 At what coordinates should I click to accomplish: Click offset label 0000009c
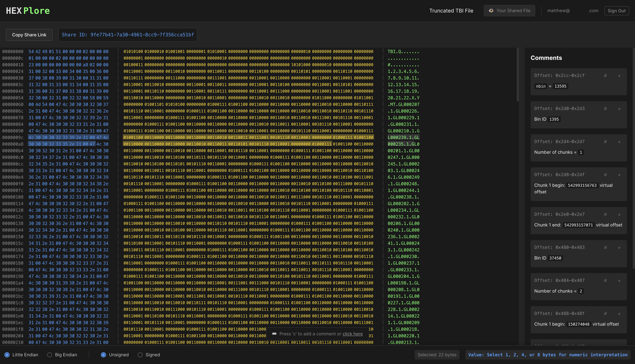pos(13,138)
